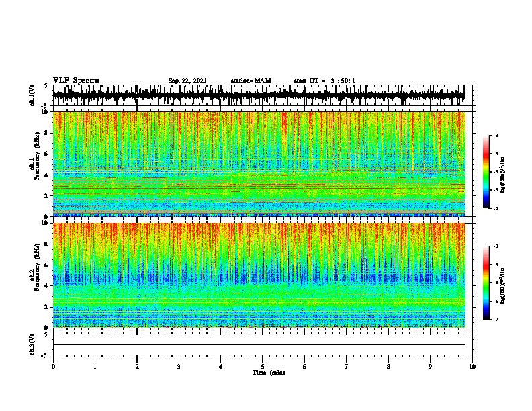
Task: Click time axis tick label '6'
Action: (x=305, y=367)
